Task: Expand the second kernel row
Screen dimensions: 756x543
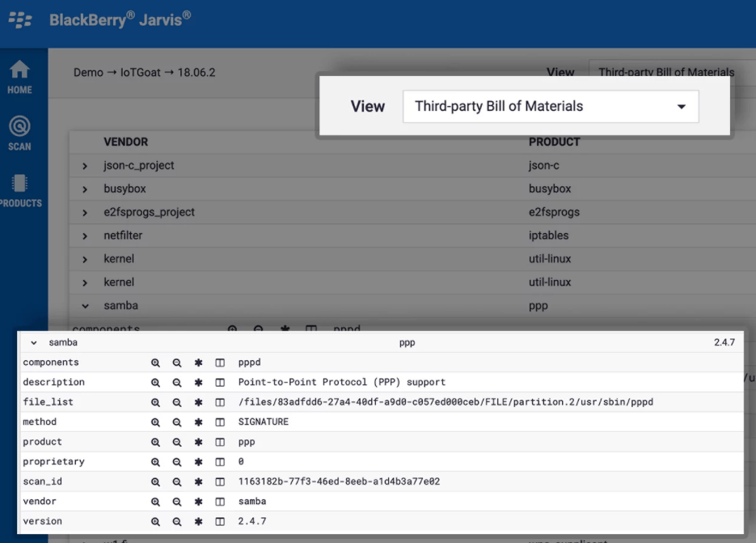Action: tap(85, 283)
